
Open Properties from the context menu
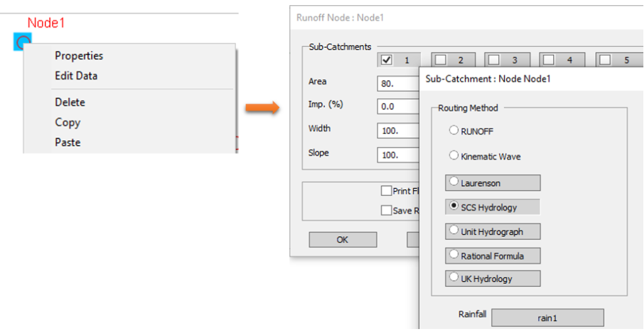[x=79, y=56]
